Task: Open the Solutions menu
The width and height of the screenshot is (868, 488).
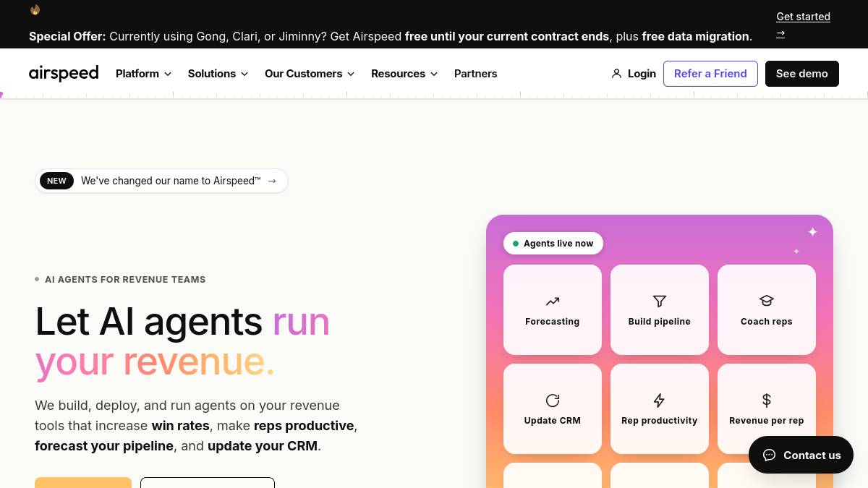Action: (218, 74)
